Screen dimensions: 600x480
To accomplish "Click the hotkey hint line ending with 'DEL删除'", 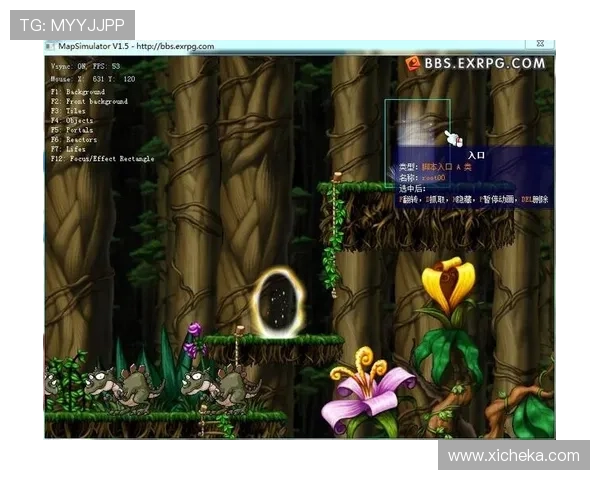I will coord(474,199).
